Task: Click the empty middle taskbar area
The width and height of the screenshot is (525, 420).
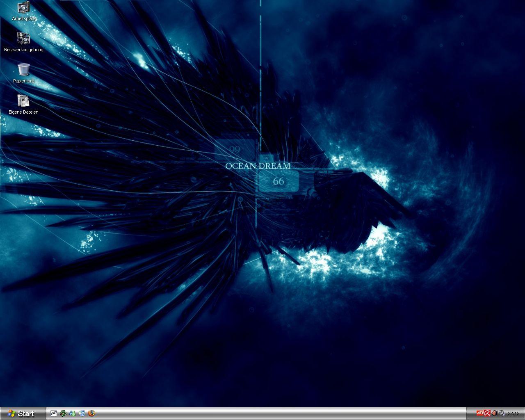Action: point(279,413)
